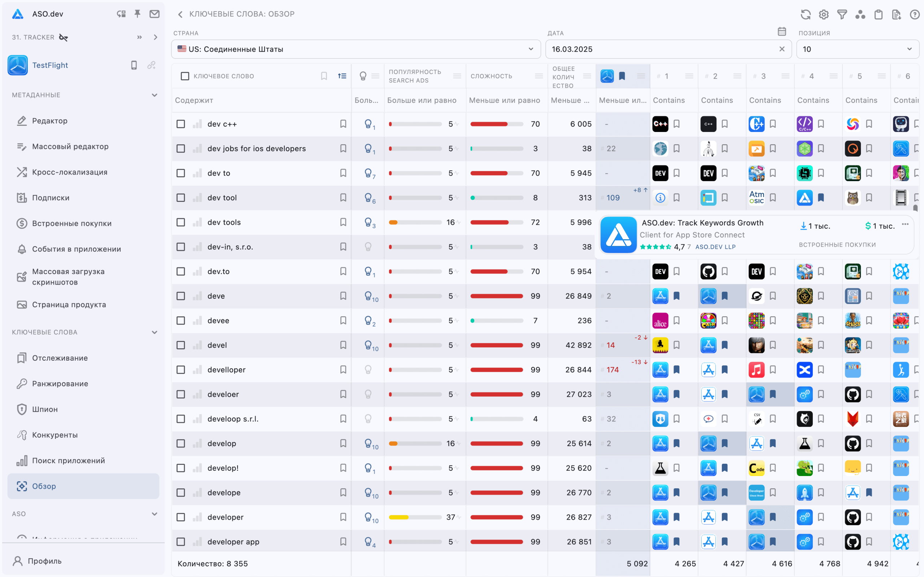Check the 'dev c++' row checkbox
The image size is (924, 577).
[x=180, y=124]
